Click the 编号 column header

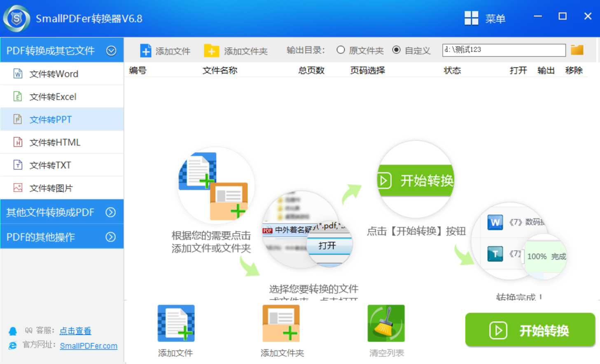pos(138,70)
